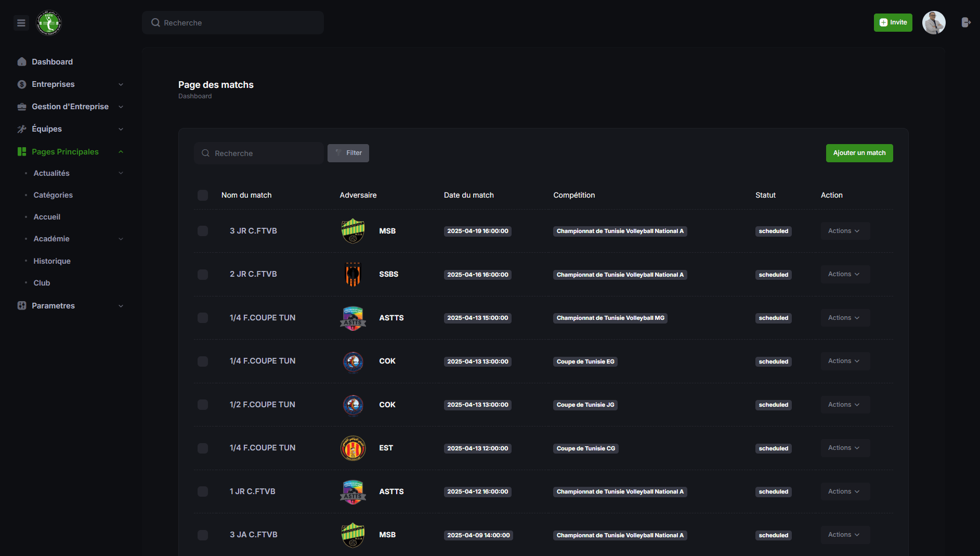Screen dimensions: 980x556
Task: Click the club logo in header
Action: pyautogui.click(x=49, y=23)
